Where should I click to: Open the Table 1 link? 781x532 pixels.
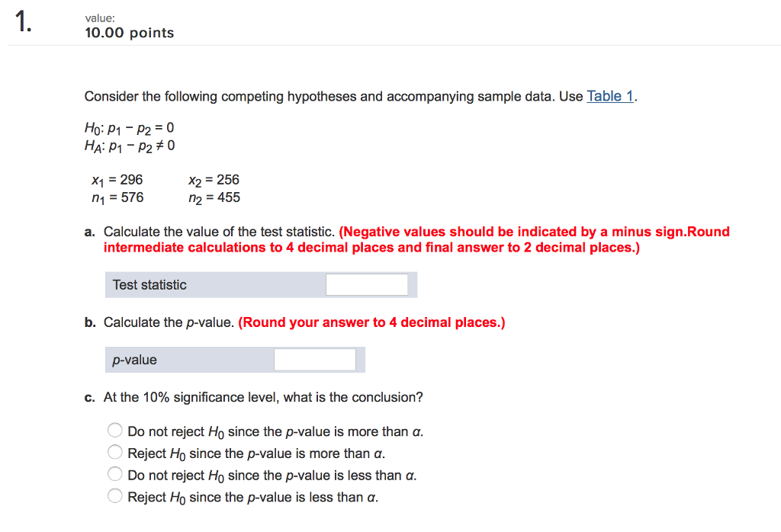pyautogui.click(x=609, y=96)
